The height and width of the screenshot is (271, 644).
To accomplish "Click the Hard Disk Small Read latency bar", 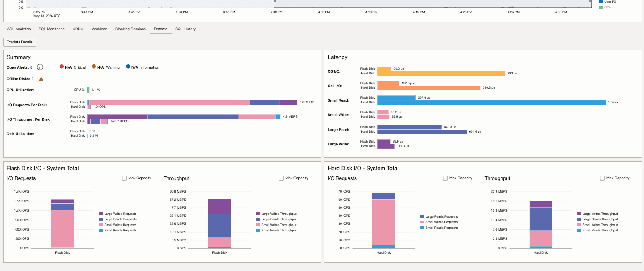I will point(491,102).
